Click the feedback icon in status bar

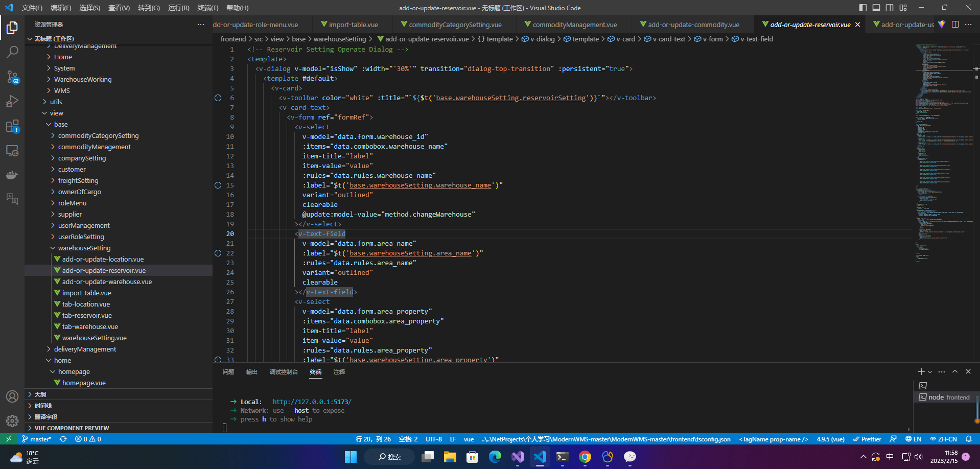coord(893,439)
